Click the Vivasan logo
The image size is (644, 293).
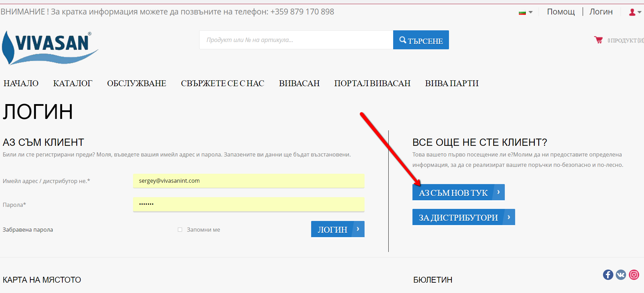tap(50, 48)
